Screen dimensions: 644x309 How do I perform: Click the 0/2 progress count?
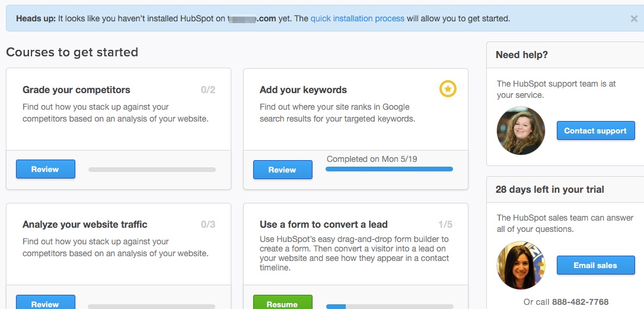208,90
